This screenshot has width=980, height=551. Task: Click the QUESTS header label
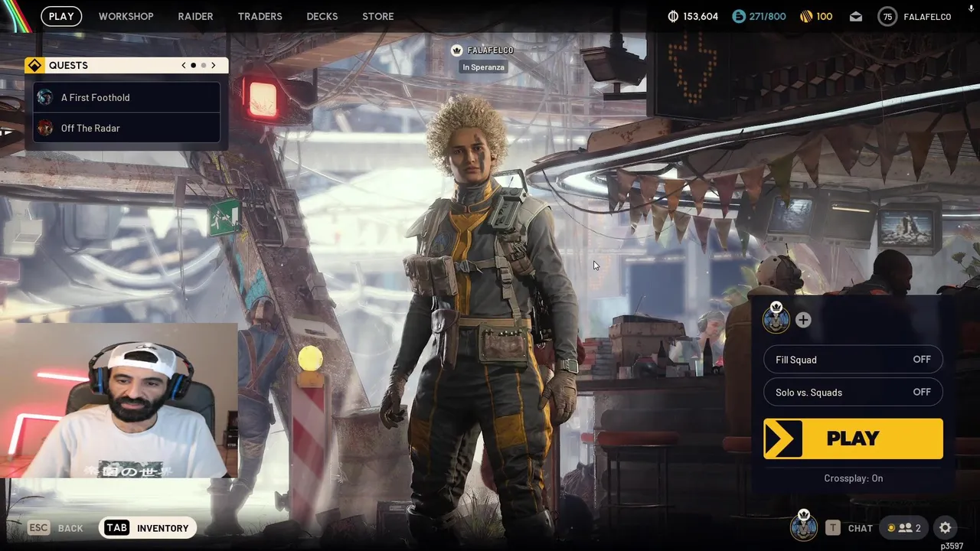[x=68, y=66]
